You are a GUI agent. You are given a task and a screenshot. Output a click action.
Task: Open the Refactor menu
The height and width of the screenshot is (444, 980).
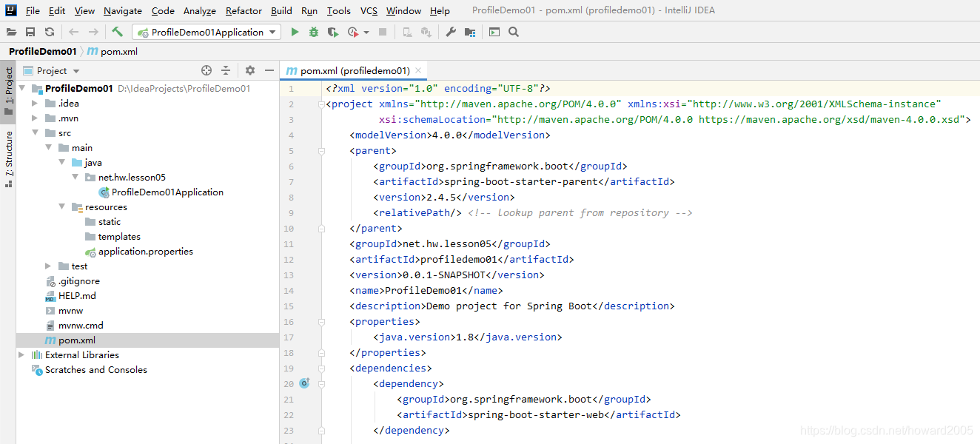[244, 10]
